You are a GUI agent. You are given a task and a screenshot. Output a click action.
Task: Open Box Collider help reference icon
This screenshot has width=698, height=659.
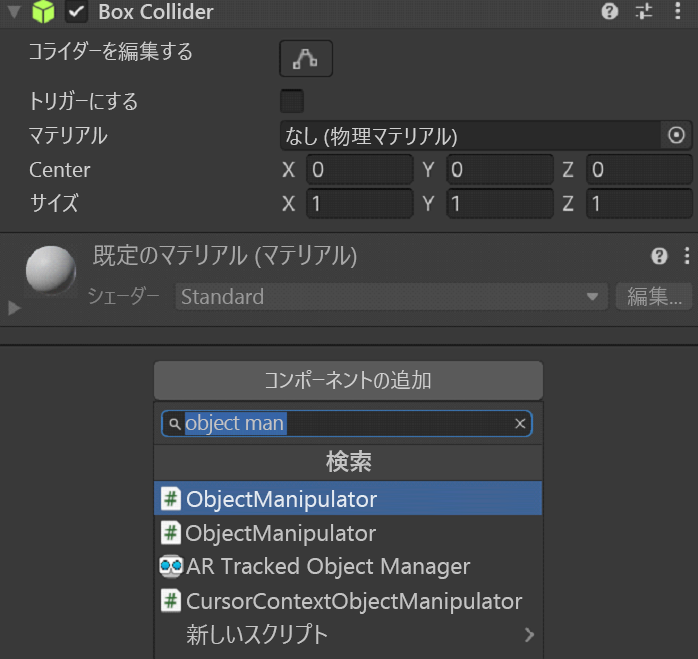609,11
